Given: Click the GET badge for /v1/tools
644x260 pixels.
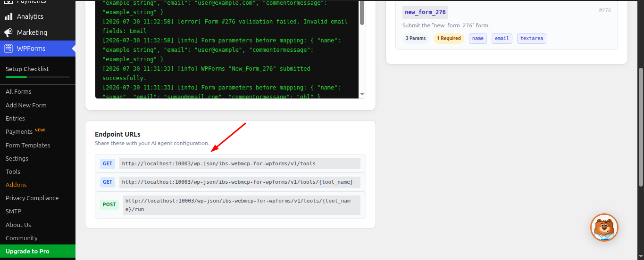Looking at the screenshot, I should coord(108,163).
